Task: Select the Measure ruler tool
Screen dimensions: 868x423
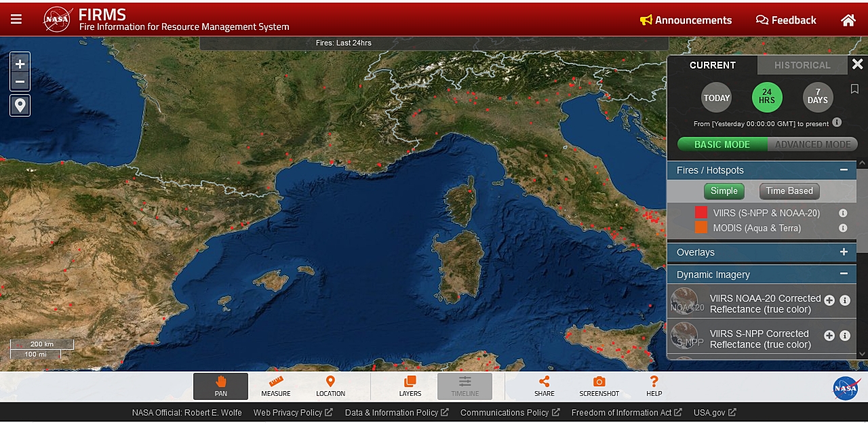Action: point(276,386)
